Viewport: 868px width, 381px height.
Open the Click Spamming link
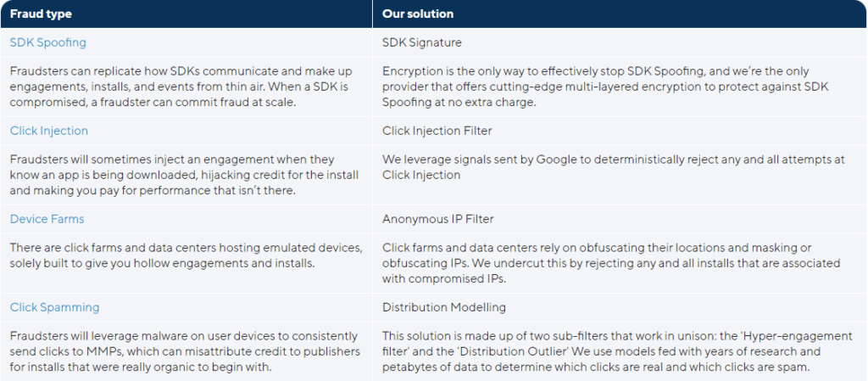54,307
